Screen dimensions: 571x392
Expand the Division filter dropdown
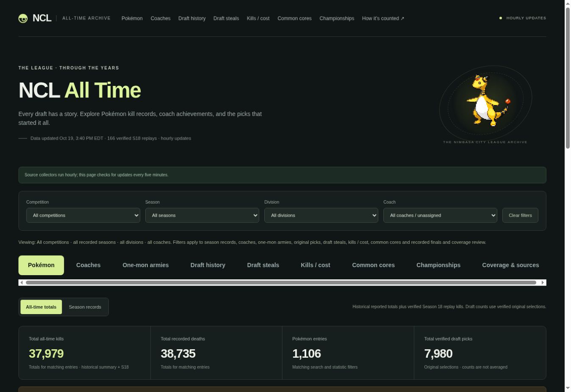click(x=321, y=215)
